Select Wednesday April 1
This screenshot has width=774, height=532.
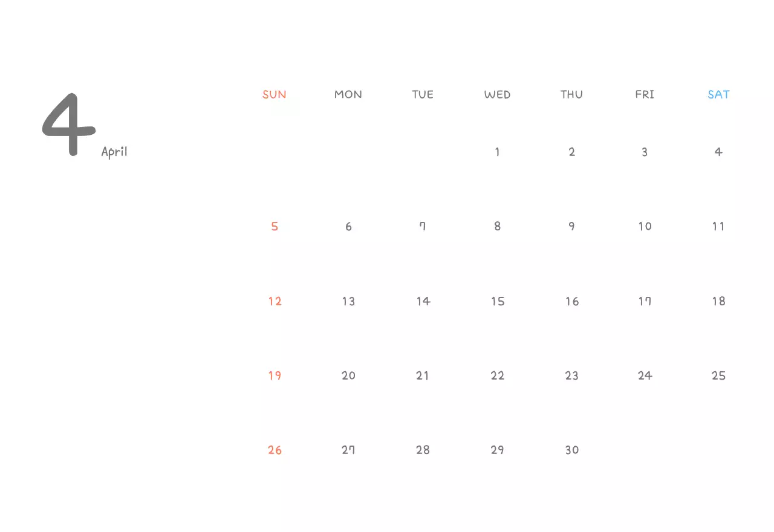(x=497, y=152)
